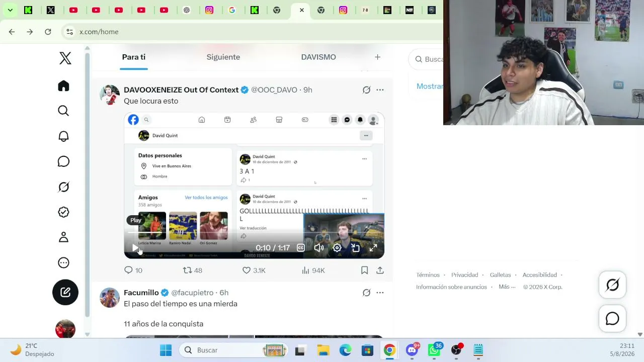Open the Windows Start menu
Screen dimensions: 644x362
coord(166,350)
